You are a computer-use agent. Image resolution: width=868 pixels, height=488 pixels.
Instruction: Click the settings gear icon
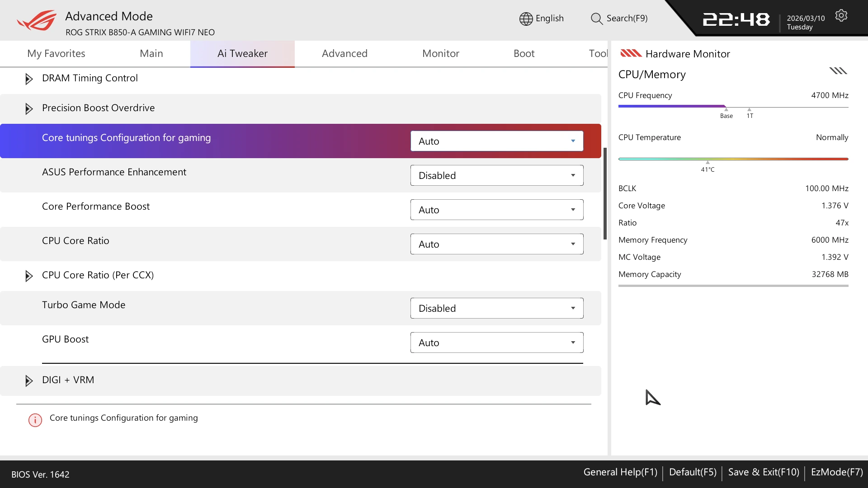click(841, 16)
